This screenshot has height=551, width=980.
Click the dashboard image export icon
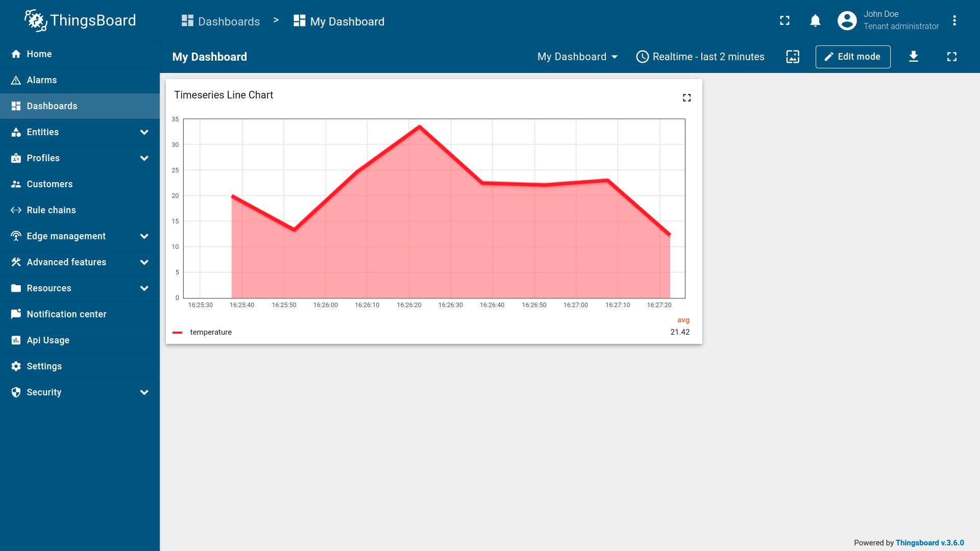[793, 57]
